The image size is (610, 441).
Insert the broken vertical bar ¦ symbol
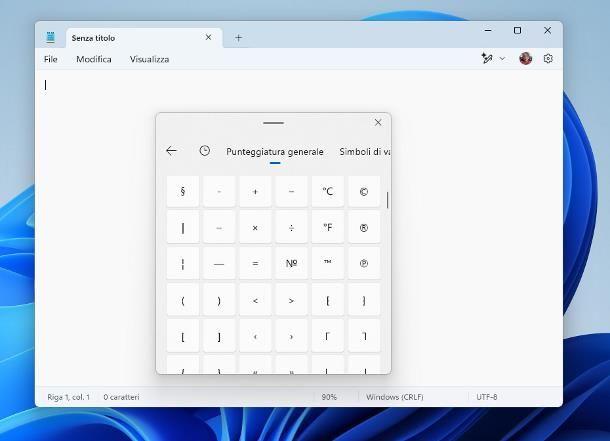(182, 264)
